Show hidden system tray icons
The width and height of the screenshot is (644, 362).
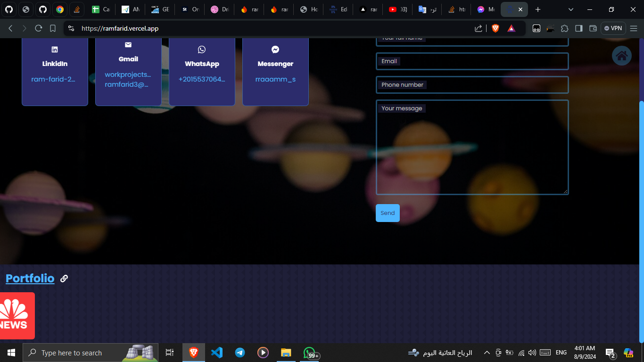click(487, 353)
